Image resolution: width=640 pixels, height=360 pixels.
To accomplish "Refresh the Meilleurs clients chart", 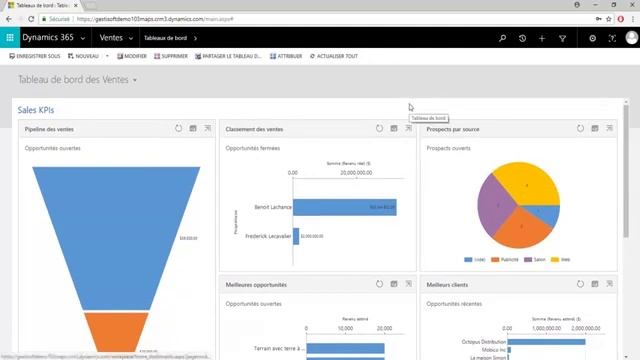I will tap(580, 284).
